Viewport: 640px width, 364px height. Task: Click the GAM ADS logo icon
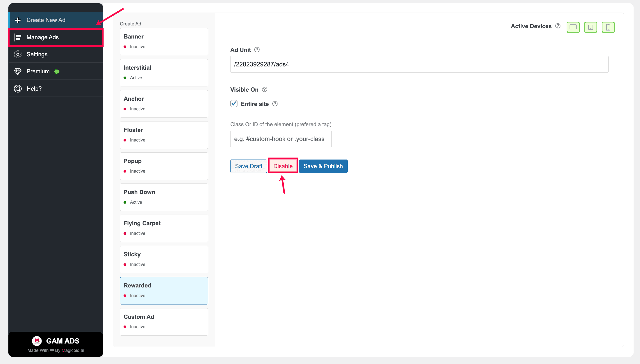37,341
